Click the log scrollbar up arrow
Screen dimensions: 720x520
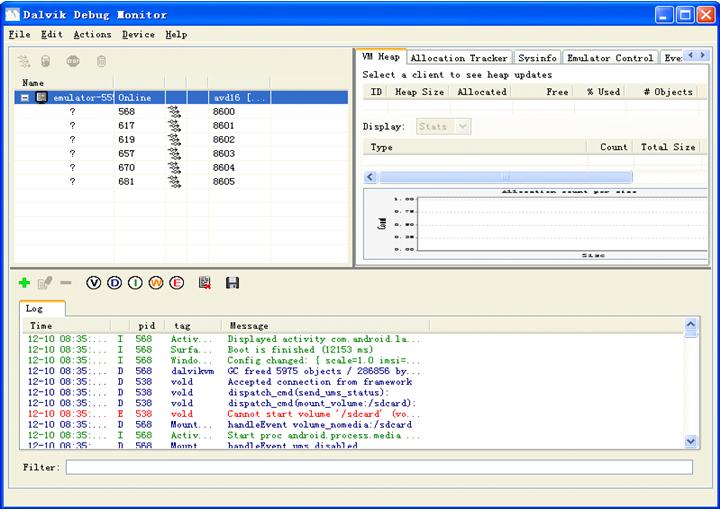point(691,324)
